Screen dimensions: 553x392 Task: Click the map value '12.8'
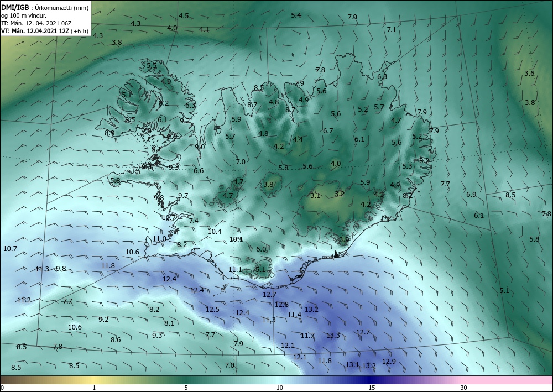click(x=281, y=305)
